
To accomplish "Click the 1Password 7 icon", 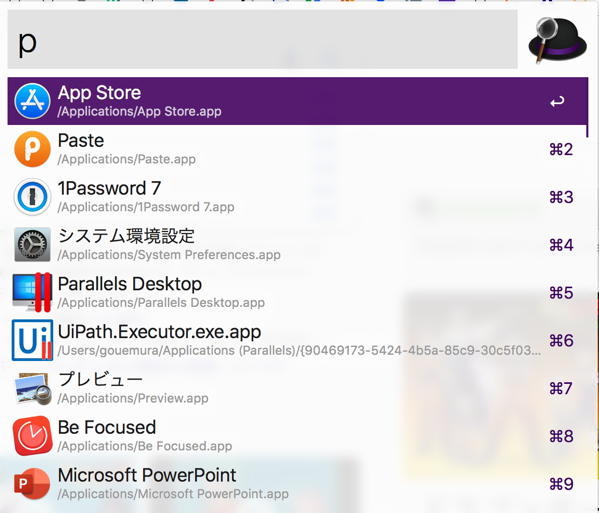I will tap(32, 197).
